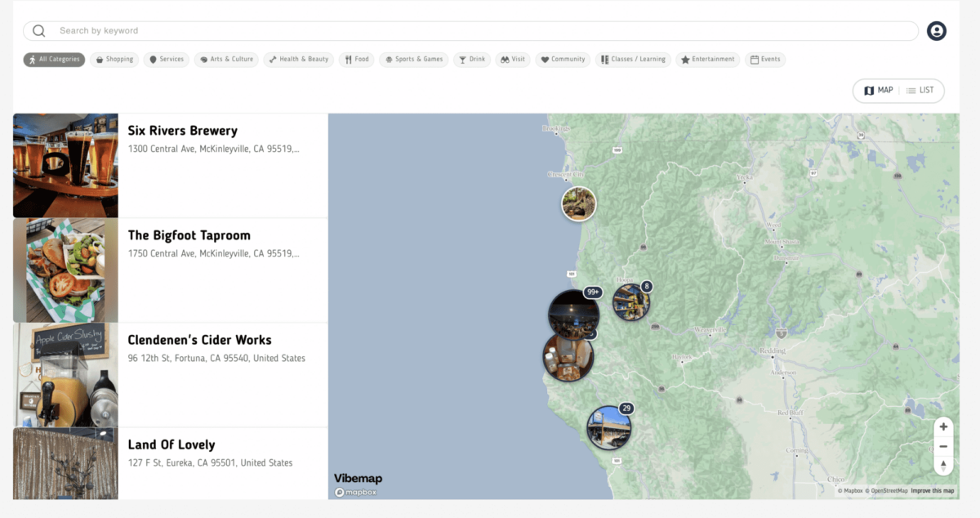Filter by Health & Beauty category
The image size is (980, 518).
tap(299, 60)
